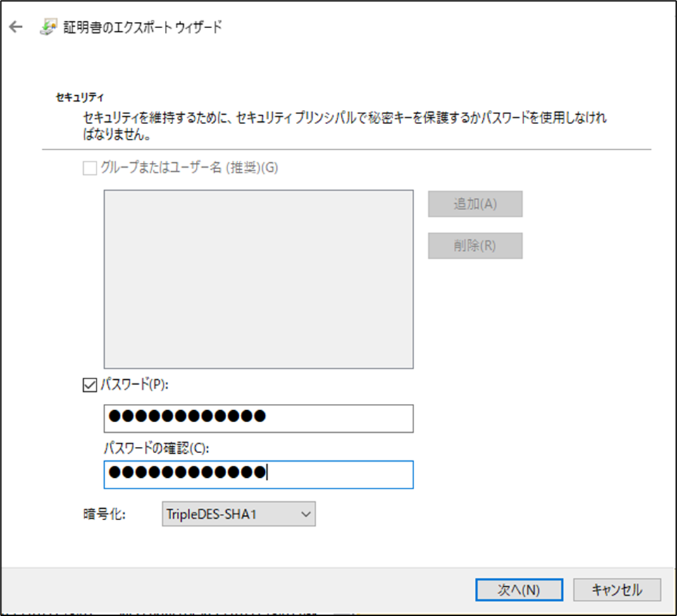Viewport: 677px width, 616px height.
Task: Click the encryption dropdown arrow
Action: [305, 514]
